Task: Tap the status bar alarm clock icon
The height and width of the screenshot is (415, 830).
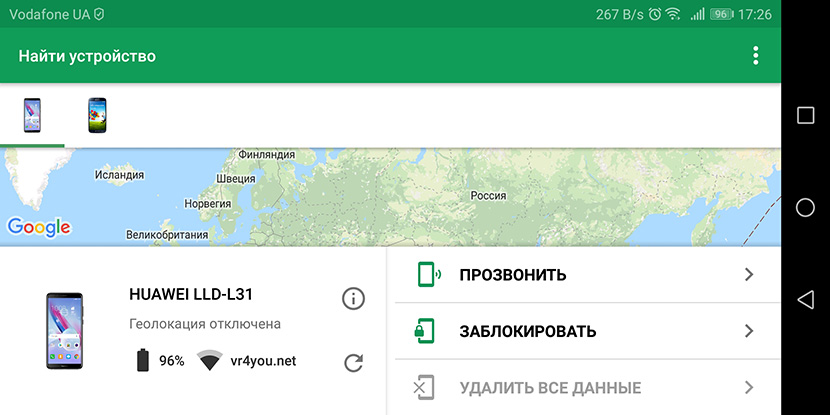Action: (x=655, y=14)
